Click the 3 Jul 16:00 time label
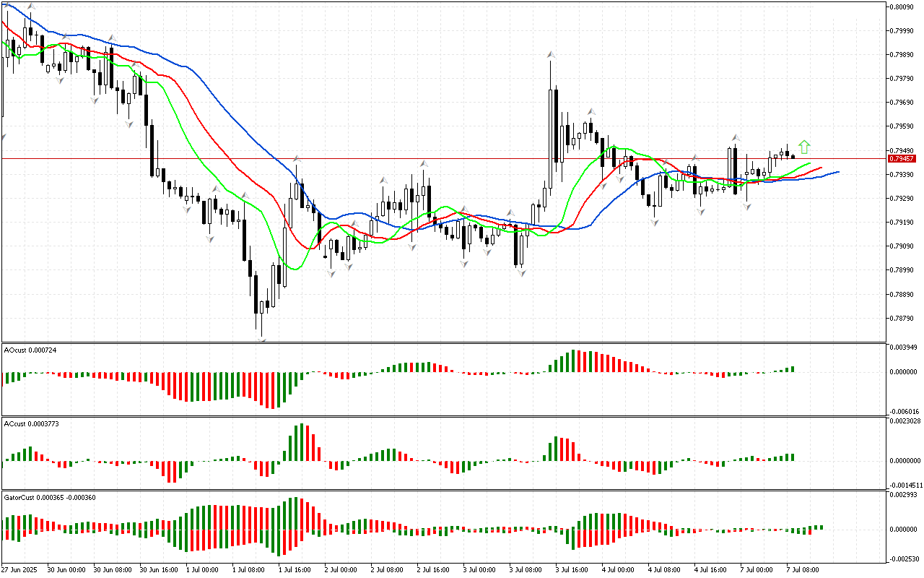 pyautogui.click(x=571, y=570)
